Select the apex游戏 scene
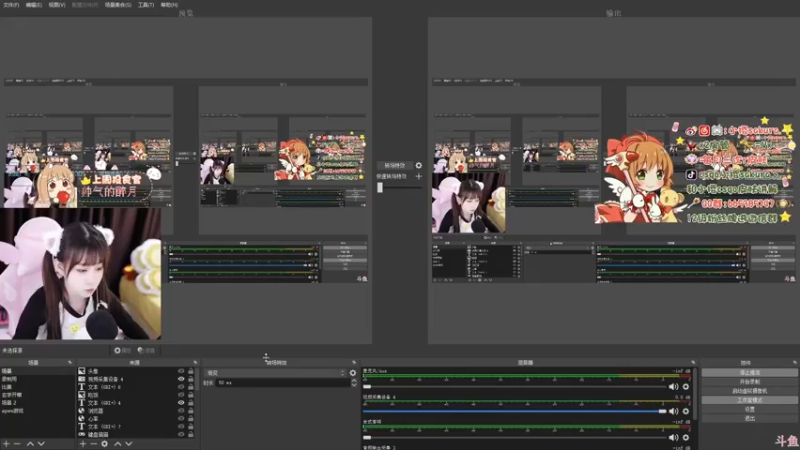This screenshot has width=800, height=450. click(x=37, y=411)
